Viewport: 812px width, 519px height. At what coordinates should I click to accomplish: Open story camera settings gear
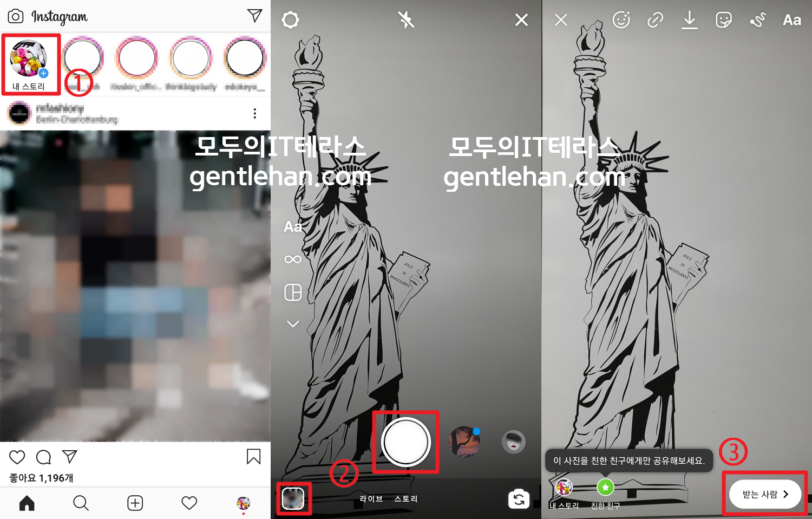click(x=290, y=20)
